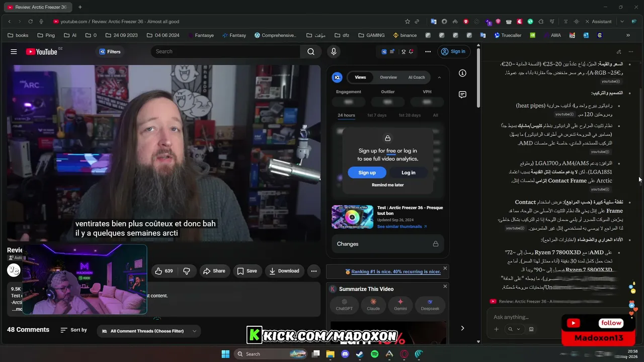Expand the Changes locked section
Viewport: 644px width, 362px height.
387,244
